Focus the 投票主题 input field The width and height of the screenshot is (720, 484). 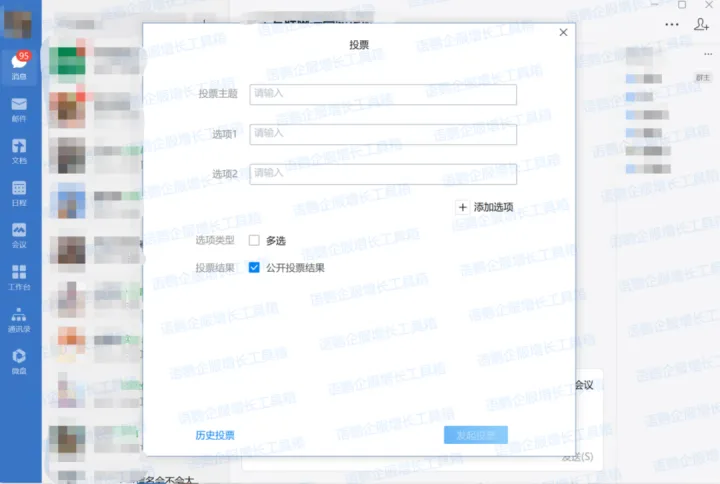tap(383, 94)
